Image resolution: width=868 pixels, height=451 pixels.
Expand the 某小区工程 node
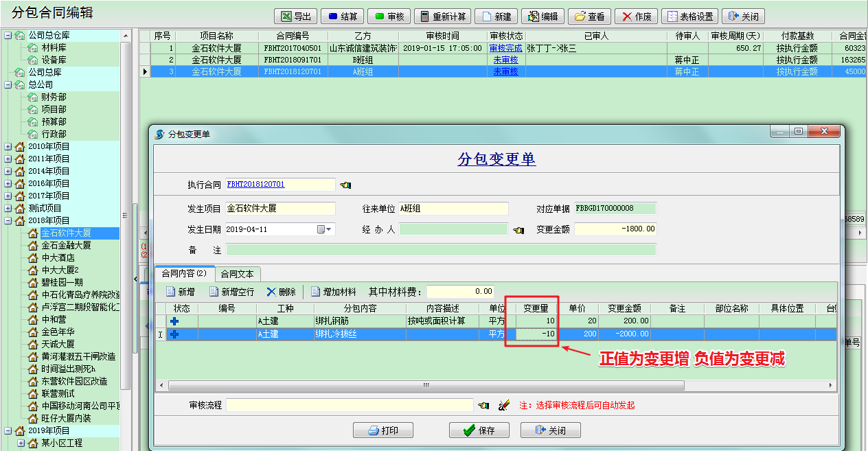(x=21, y=443)
